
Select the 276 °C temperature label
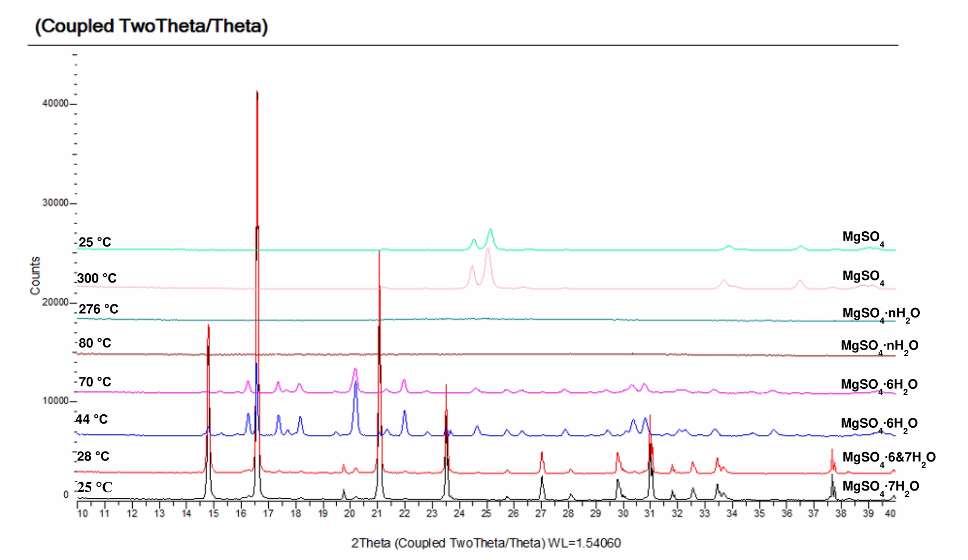pyautogui.click(x=98, y=309)
